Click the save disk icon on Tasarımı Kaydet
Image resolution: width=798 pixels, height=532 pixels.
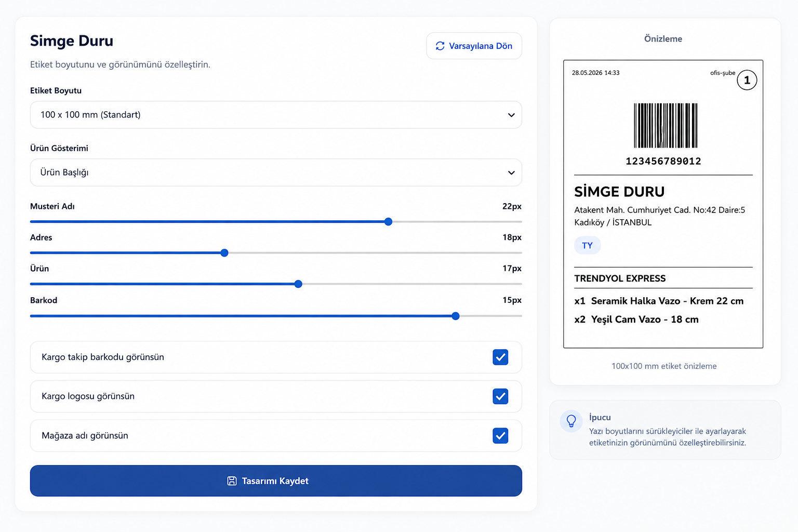[232, 481]
